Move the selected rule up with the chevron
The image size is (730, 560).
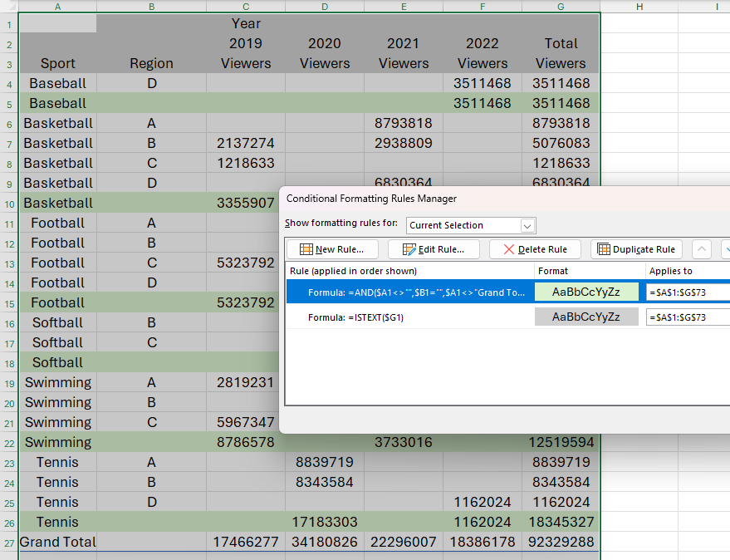pos(702,249)
